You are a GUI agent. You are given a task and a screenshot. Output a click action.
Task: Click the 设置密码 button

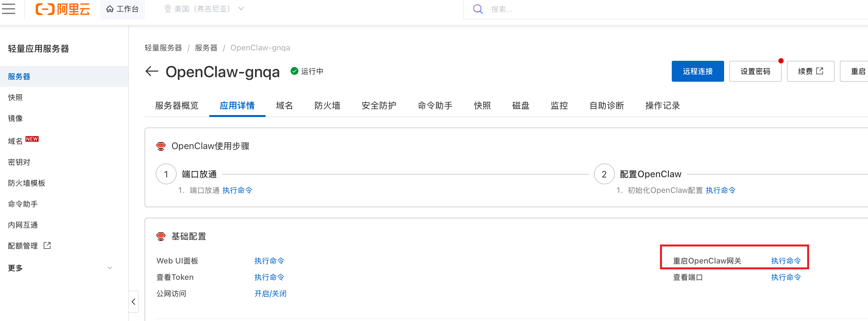(755, 71)
